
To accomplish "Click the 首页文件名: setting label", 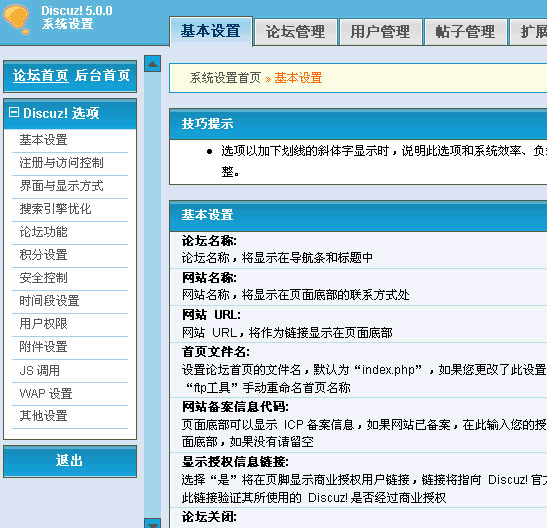I will 216,352.
